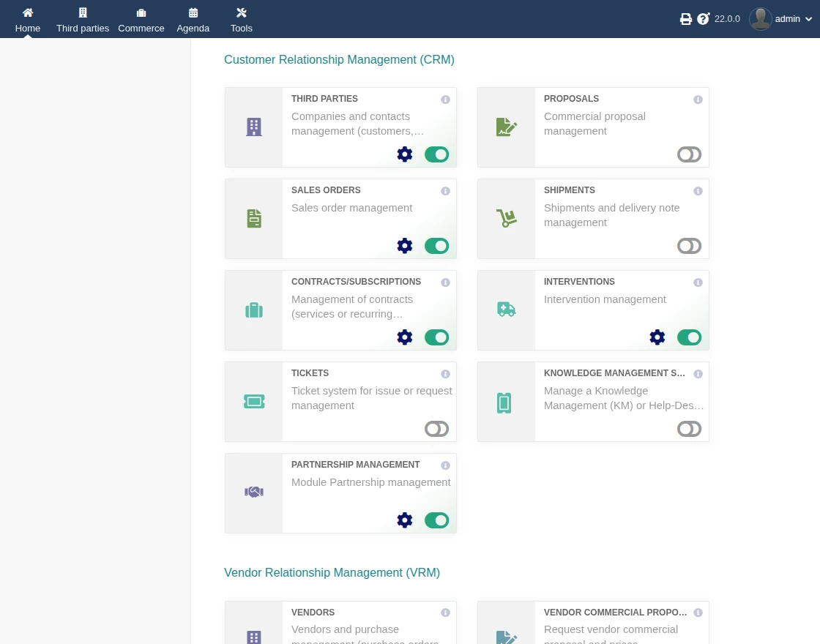Click the Third Parties building icon
Screen dimensions: 820x644
click(253, 127)
